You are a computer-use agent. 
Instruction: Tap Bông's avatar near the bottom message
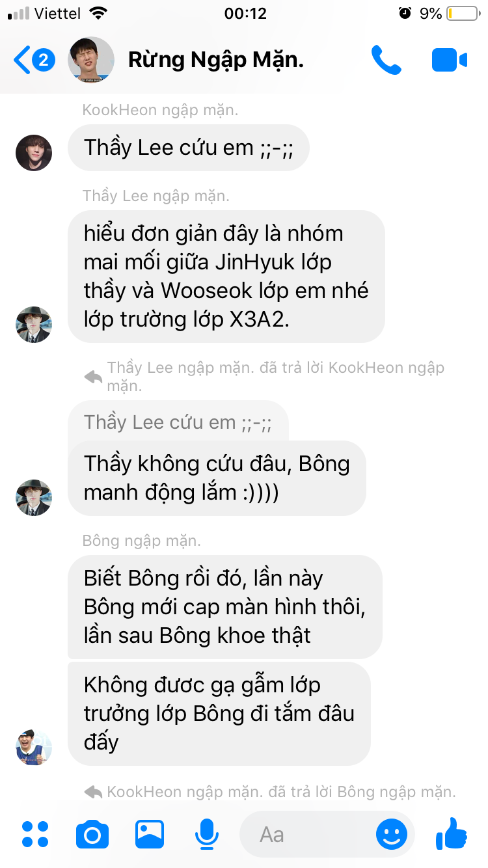pyautogui.click(x=34, y=748)
